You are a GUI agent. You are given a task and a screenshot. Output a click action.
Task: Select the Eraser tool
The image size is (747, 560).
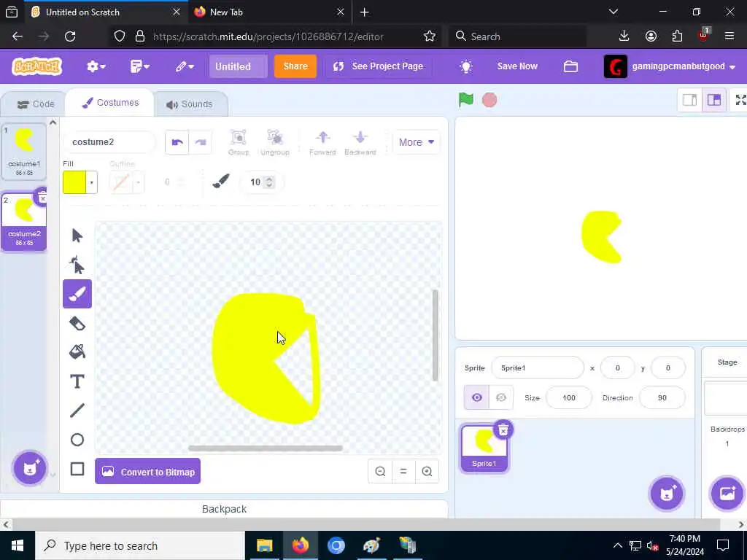click(77, 323)
